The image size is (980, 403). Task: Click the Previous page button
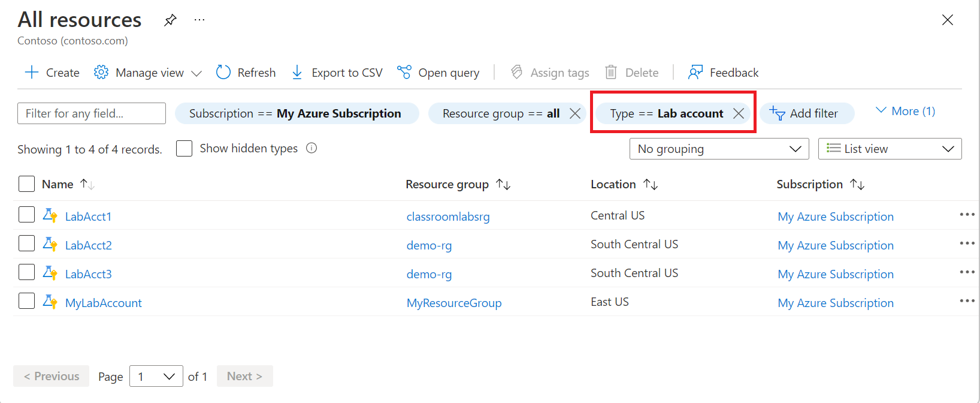52,376
